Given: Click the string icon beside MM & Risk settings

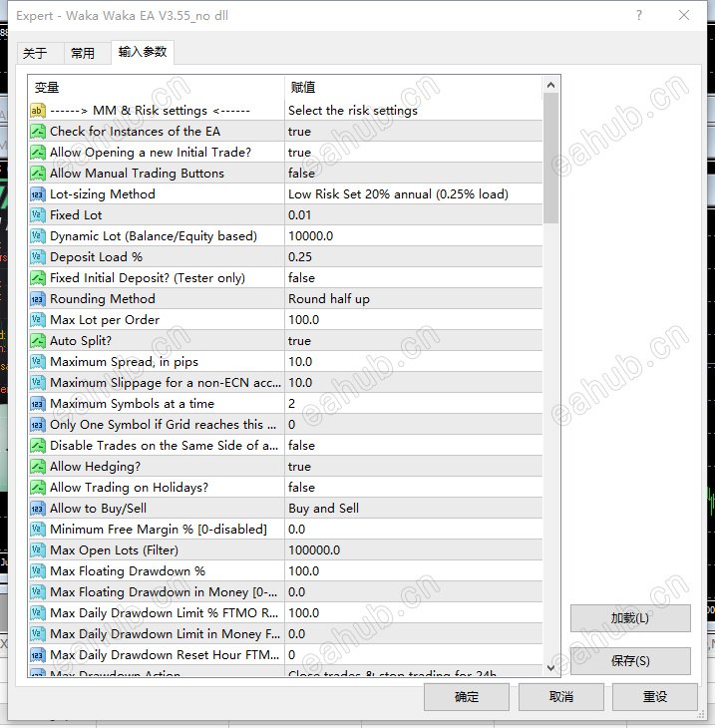Looking at the screenshot, I should tap(38, 111).
